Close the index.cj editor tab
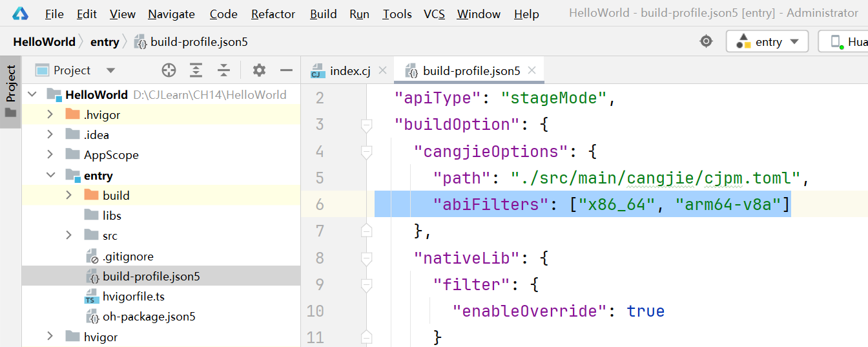868x347 pixels. [382, 70]
